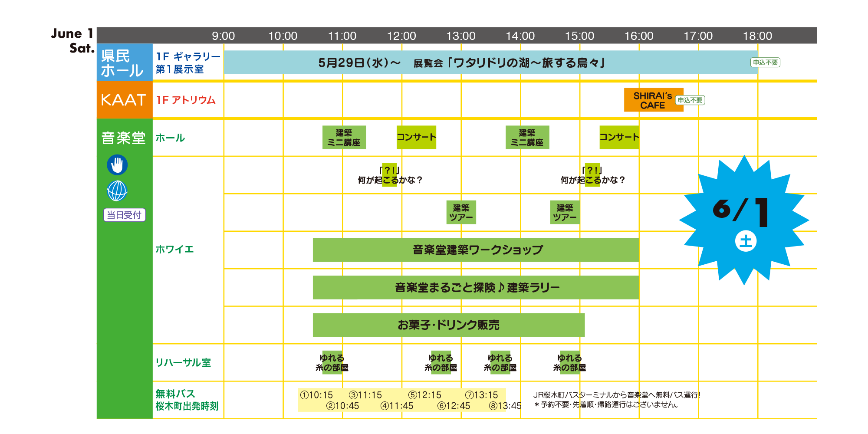
Task: Click the ⑧13:45 bus departure time
Action: click(x=505, y=406)
